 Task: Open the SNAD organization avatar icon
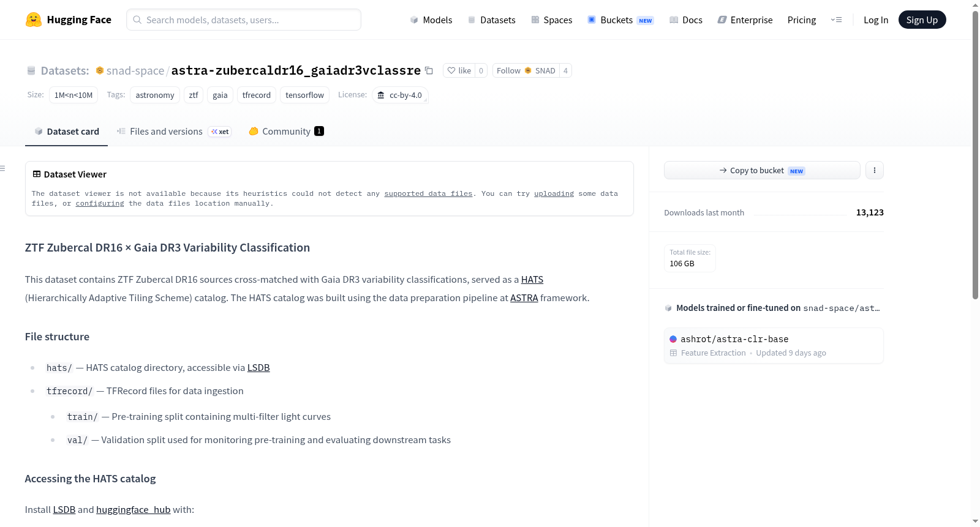pos(528,70)
